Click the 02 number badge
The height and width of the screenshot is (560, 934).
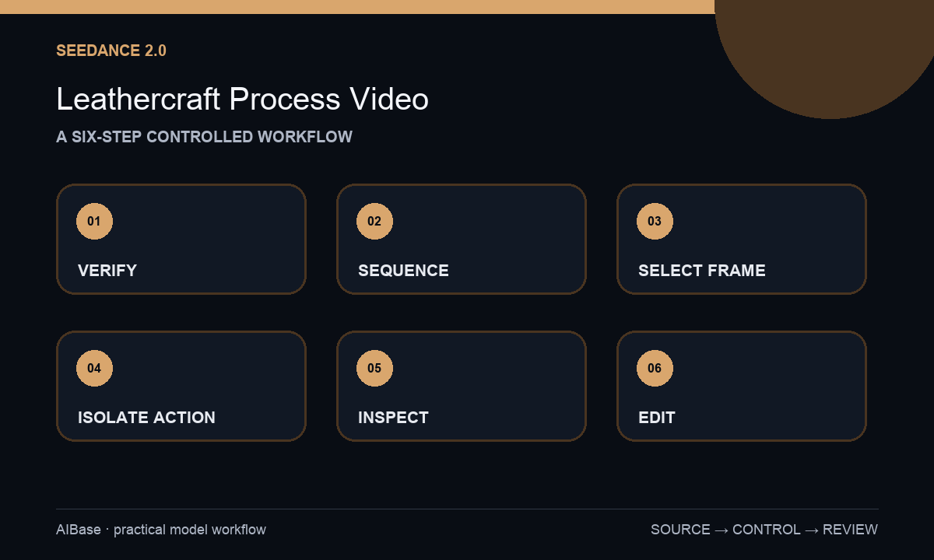(x=374, y=221)
